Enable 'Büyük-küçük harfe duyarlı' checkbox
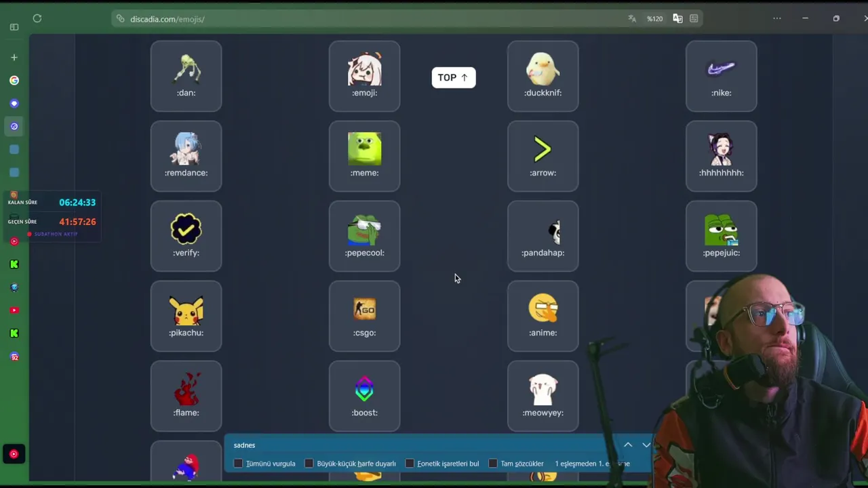The image size is (868, 488). [309, 464]
